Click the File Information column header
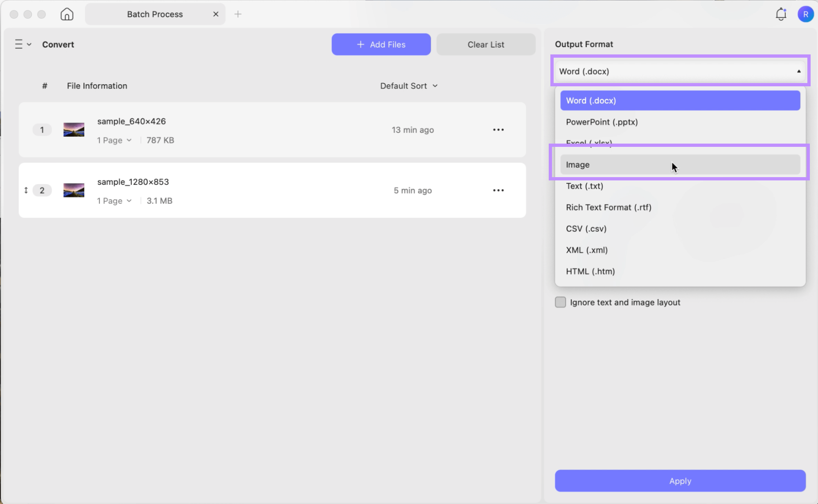 point(97,86)
